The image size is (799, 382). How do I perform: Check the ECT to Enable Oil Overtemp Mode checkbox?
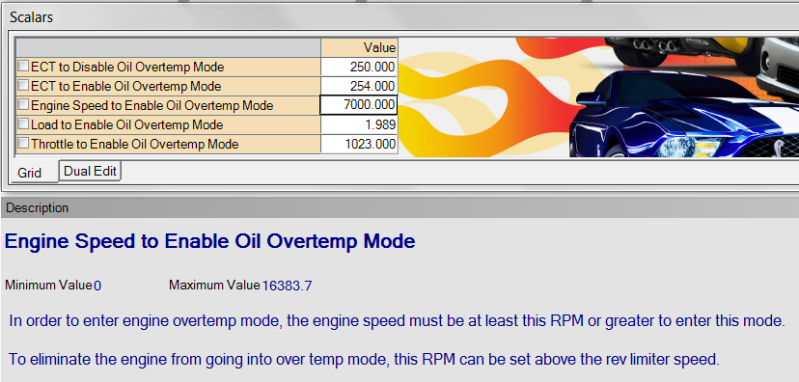pos(23,86)
